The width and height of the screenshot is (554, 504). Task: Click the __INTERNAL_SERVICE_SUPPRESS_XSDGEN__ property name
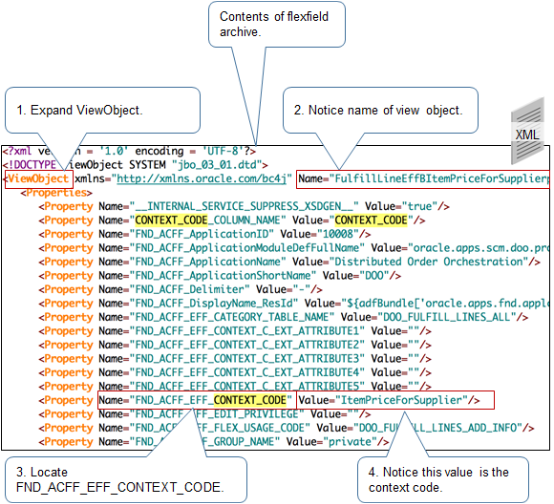(x=244, y=206)
